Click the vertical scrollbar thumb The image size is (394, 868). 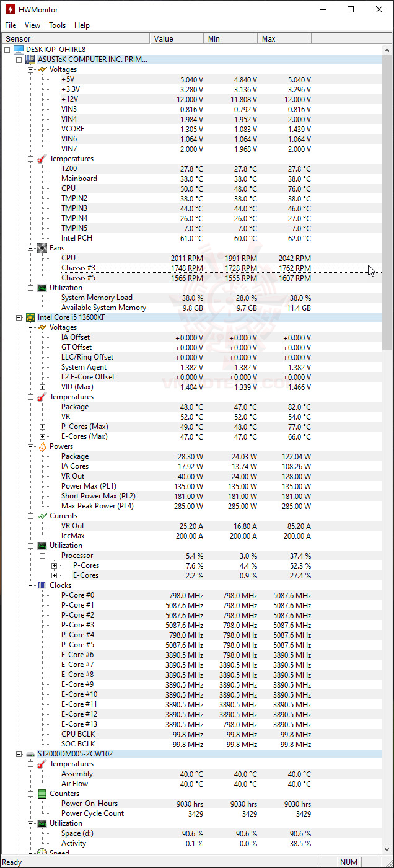(388, 198)
